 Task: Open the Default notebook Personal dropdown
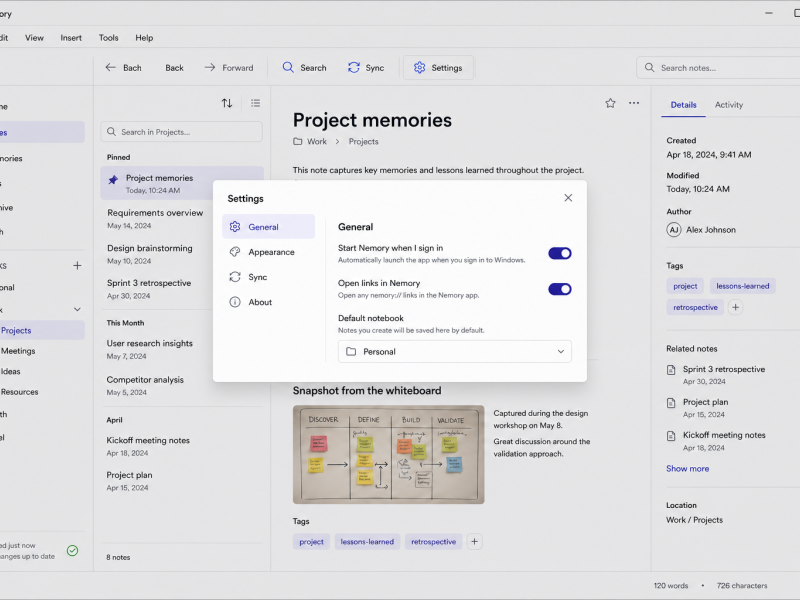455,352
